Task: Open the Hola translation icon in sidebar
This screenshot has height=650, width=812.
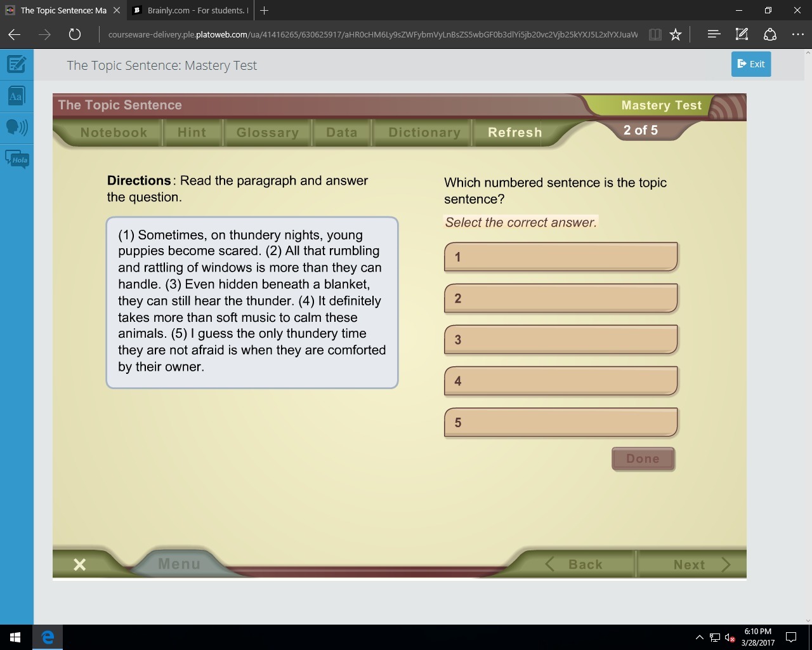Action: click(16, 159)
